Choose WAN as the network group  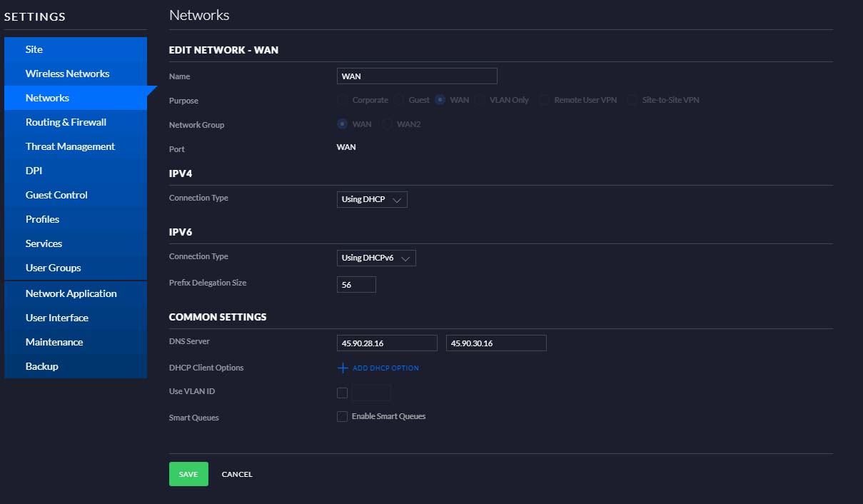tap(343, 124)
